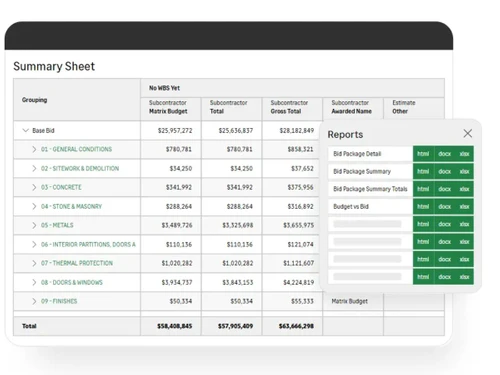The height and width of the screenshot is (375, 500).
Task: Export Bid Package Summary Totals as docx
Action: tap(444, 189)
